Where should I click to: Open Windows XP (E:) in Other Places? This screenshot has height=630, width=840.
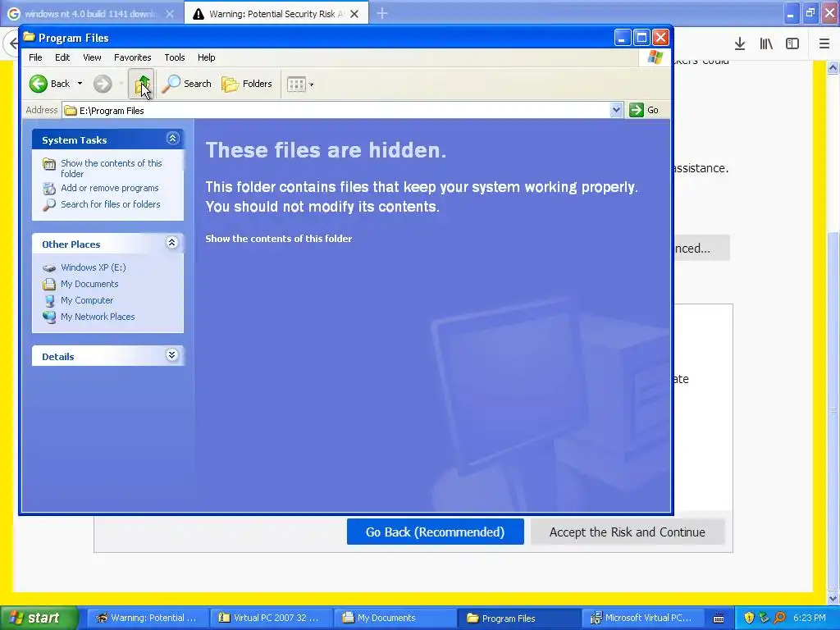94,267
